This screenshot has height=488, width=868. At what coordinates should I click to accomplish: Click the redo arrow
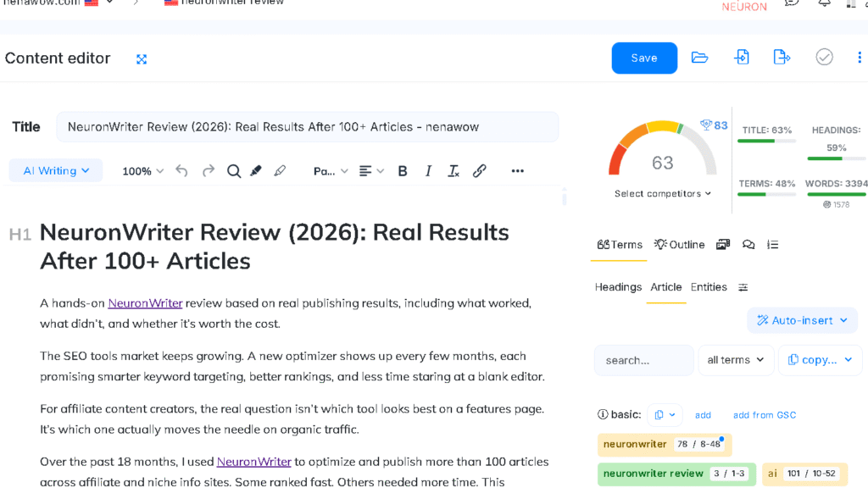tap(209, 171)
